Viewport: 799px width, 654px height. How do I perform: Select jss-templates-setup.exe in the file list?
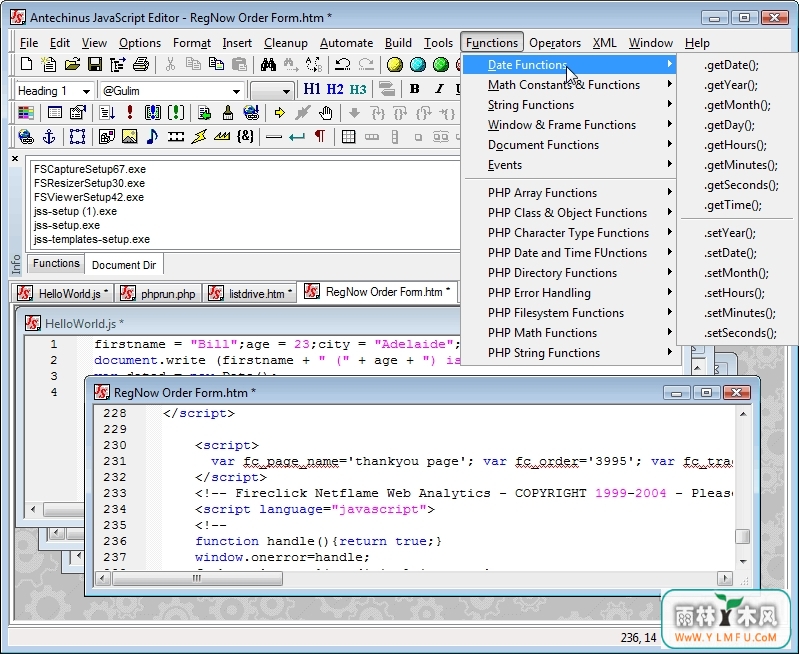click(92, 239)
